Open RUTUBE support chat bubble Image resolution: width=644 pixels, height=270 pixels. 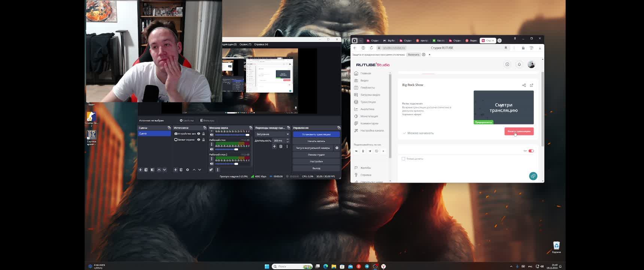(533, 176)
